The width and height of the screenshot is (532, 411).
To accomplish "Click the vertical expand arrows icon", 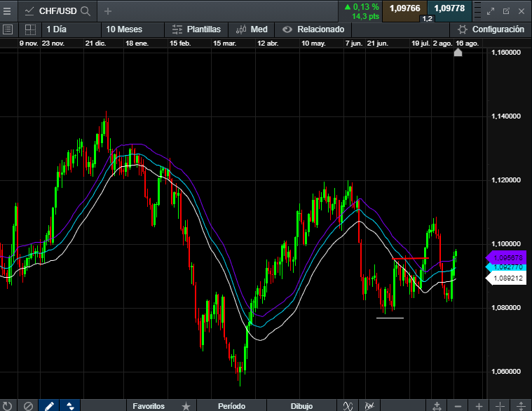I will click(x=521, y=406).
